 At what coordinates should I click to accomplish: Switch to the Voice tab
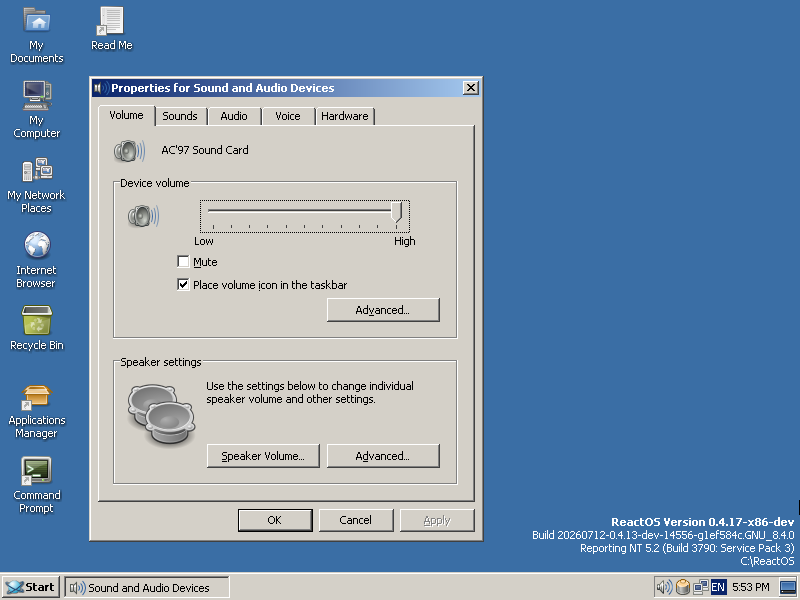(288, 116)
